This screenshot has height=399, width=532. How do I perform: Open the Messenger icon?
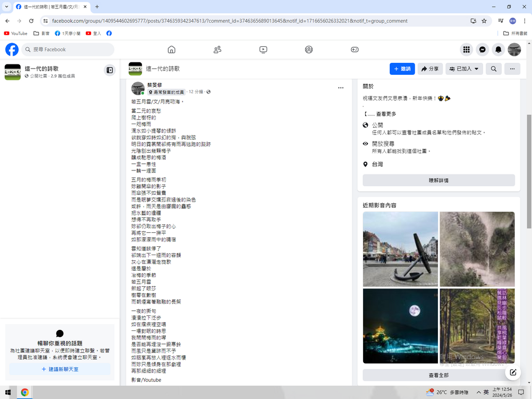pos(482,49)
